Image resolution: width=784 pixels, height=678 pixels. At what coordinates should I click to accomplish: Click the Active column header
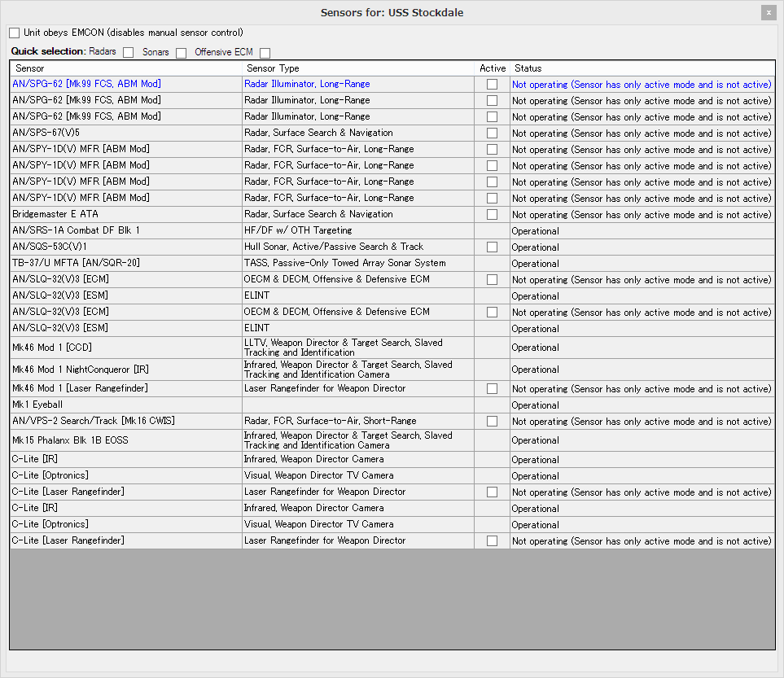coord(493,68)
